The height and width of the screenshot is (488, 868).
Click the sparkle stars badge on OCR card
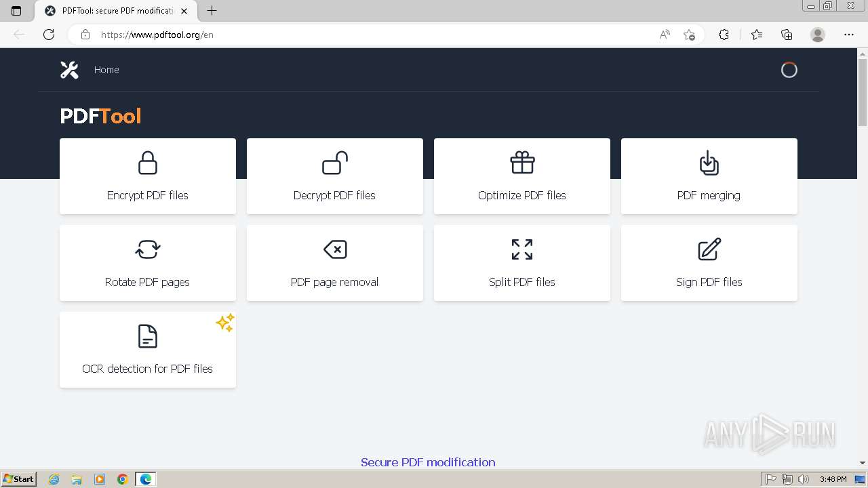[x=225, y=323]
